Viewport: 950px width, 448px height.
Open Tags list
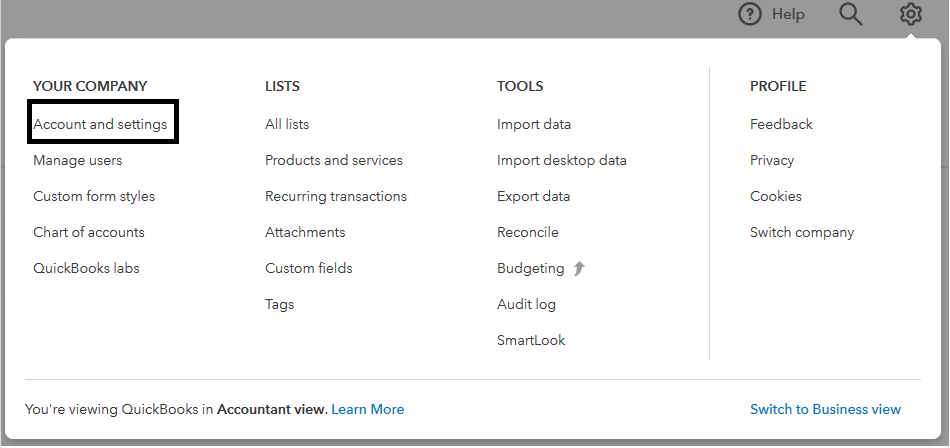tap(279, 304)
